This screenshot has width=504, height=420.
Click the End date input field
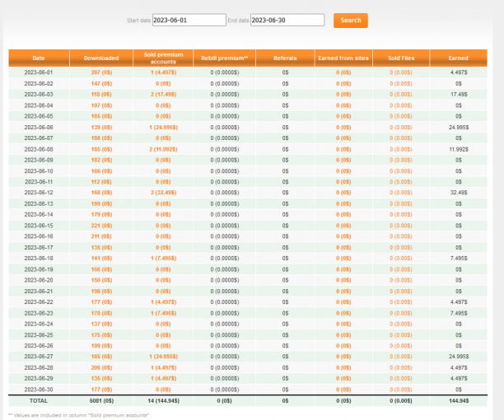pos(287,20)
